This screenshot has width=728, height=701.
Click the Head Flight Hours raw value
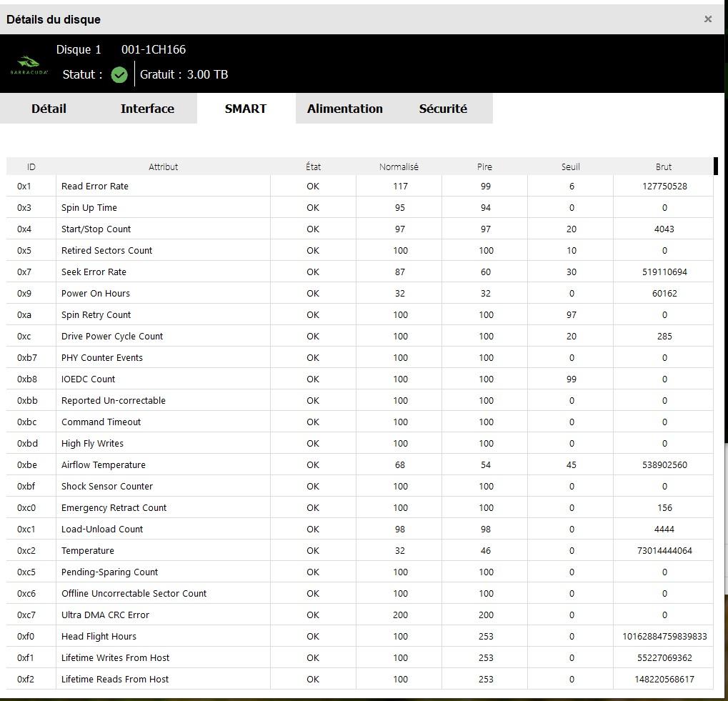[664, 636]
